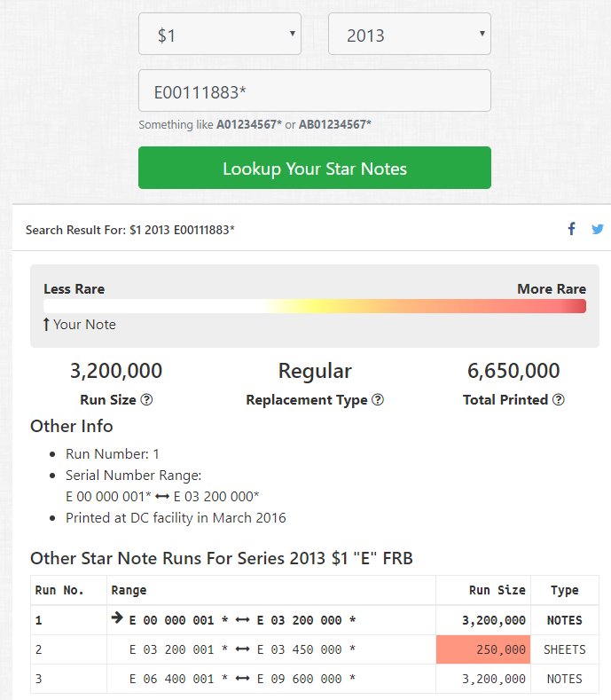611x700 pixels.
Task: Open Replacement Type help question icon
Action: pos(378,399)
